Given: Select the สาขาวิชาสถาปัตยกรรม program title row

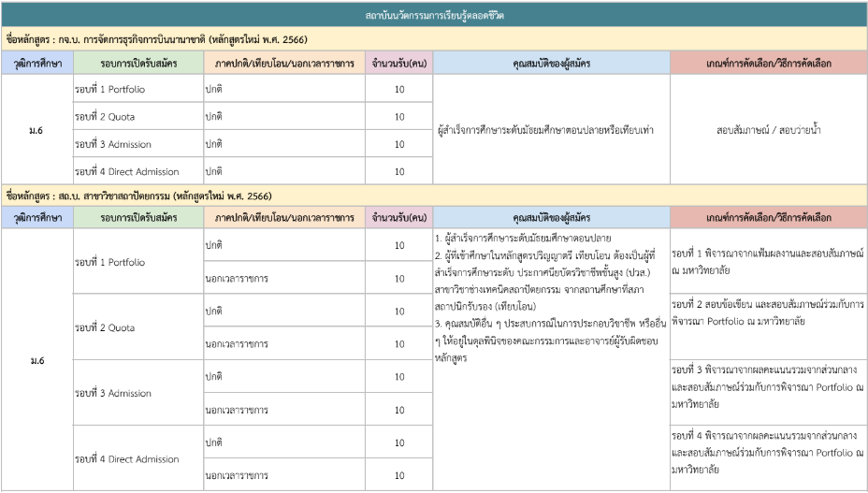Looking at the screenshot, I should click(138, 196).
